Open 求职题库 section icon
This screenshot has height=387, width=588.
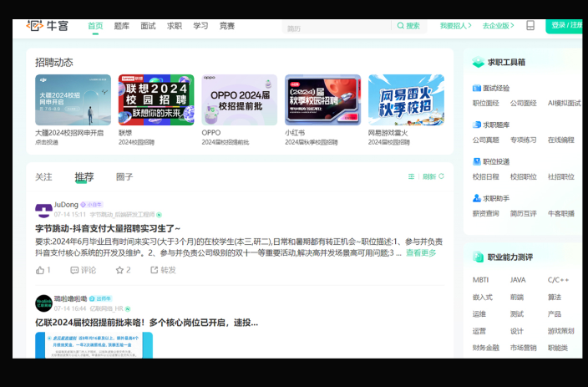pos(477,125)
